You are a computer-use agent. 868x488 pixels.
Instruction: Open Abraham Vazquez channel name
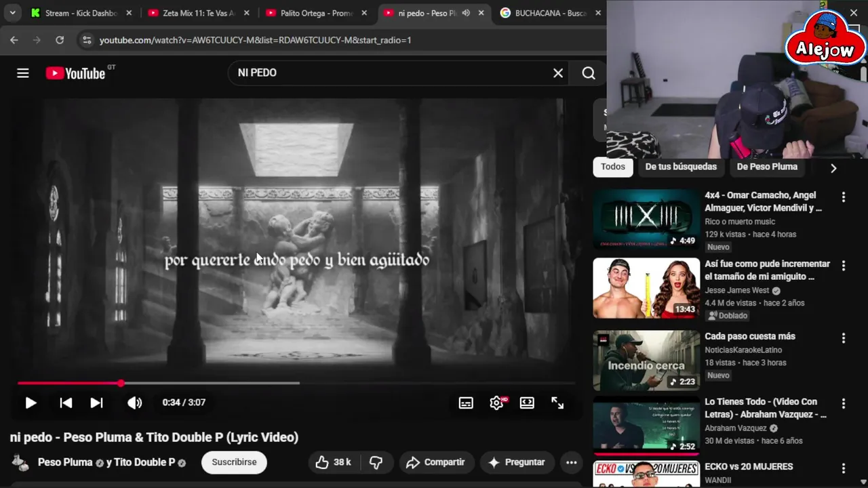click(x=736, y=428)
